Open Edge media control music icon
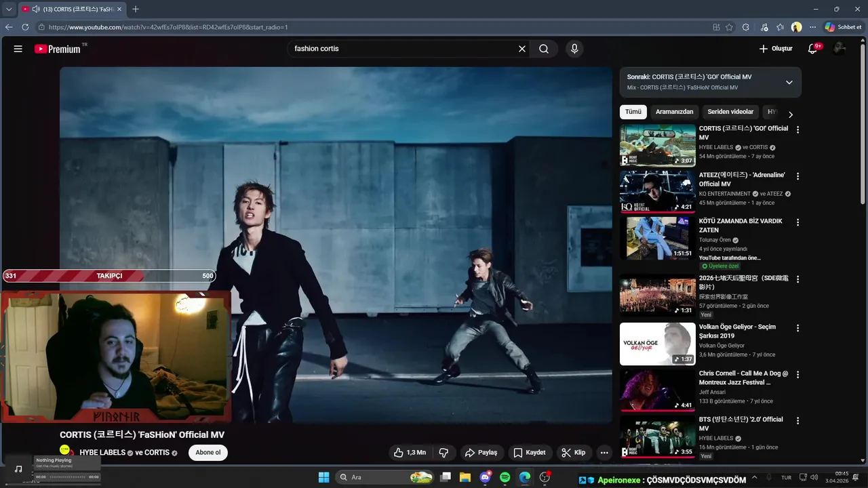The height and width of the screenshot is (488, 868). click(764, 27)
